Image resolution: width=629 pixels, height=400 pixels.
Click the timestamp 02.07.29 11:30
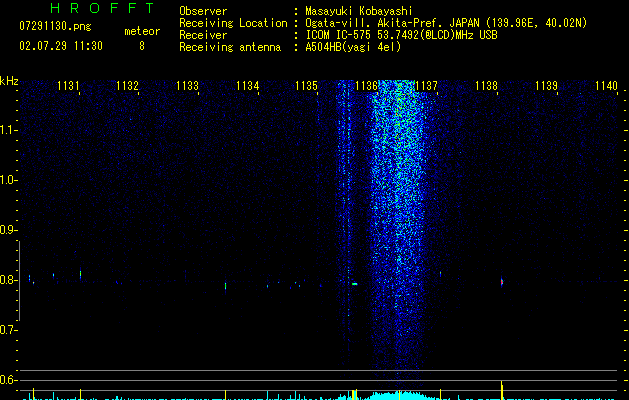pos(61,46)
